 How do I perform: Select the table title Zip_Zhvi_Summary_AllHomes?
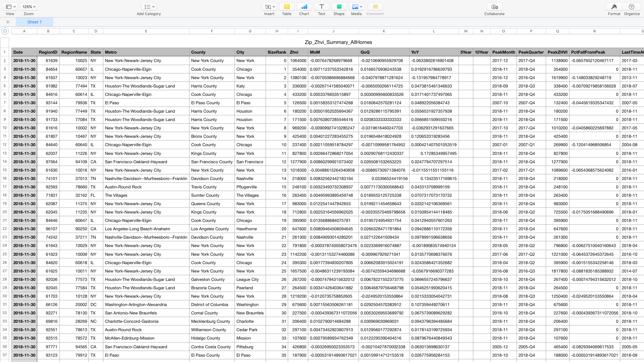(x=338, y=42)
